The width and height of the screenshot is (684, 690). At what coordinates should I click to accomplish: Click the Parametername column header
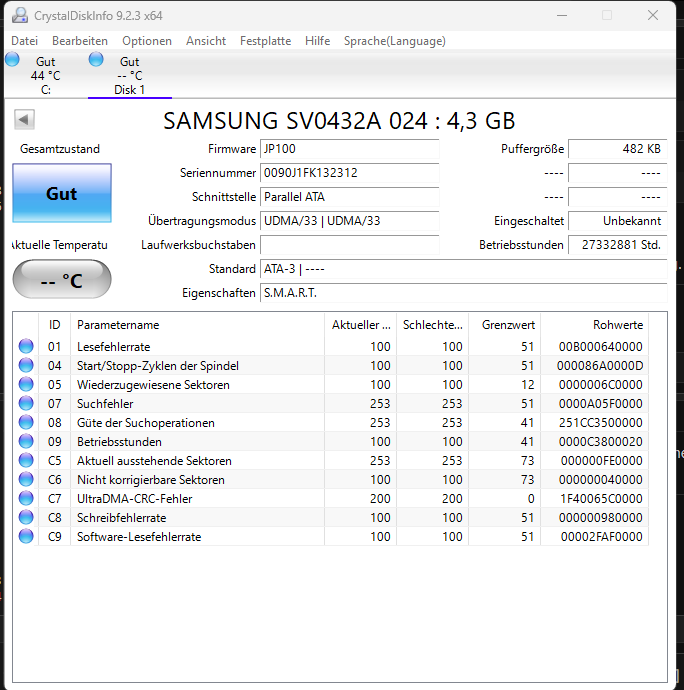click(x=197, y=325)
